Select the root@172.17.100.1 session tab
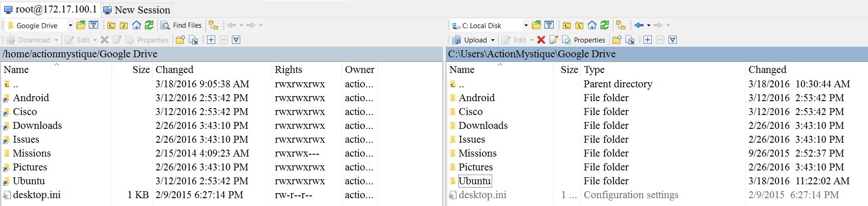This screenshot has width=868, height=206. (51, 10)
